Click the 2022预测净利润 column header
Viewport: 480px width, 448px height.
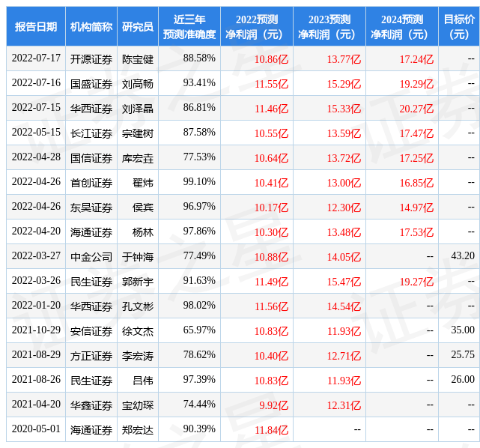(257, 27)
